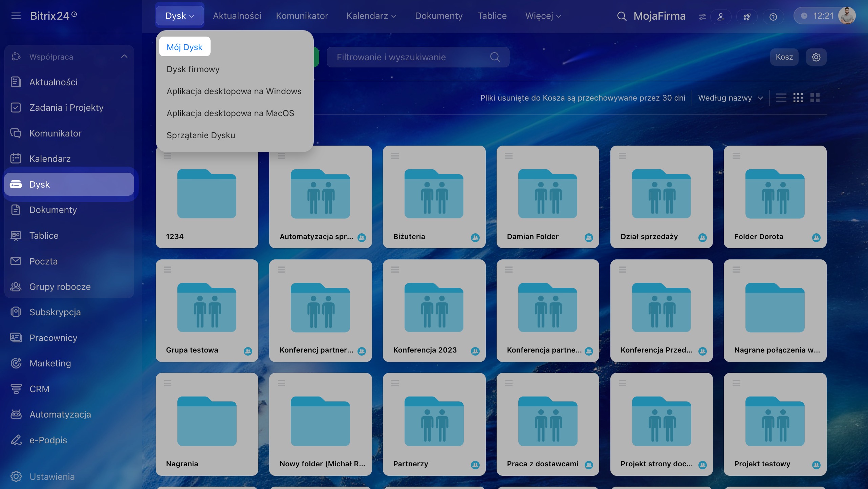Switch to large tile view
The height and width of the screenshot is (489, 868).
tap(815, 98)
